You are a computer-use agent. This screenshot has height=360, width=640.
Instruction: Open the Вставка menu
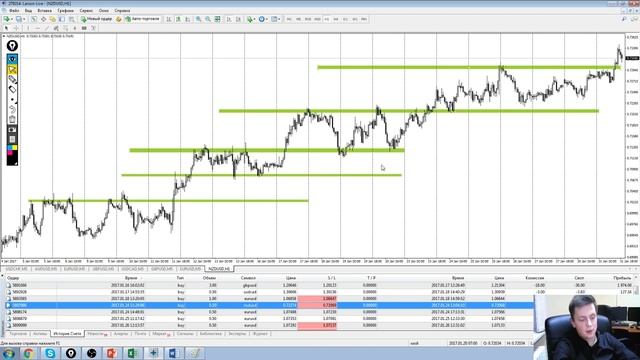click(44, 10)
